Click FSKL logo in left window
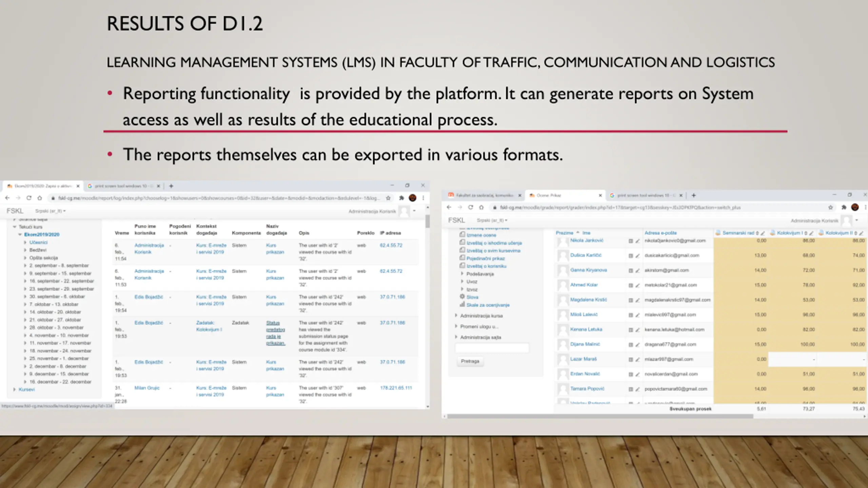 [x=15, y=211]
